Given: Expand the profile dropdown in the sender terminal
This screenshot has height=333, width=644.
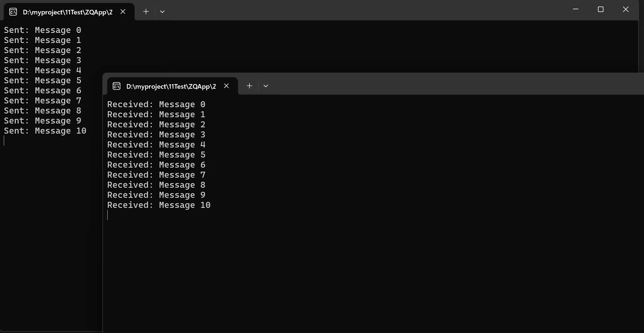Looking at the screenshot, I should click(x=162, y=11).
